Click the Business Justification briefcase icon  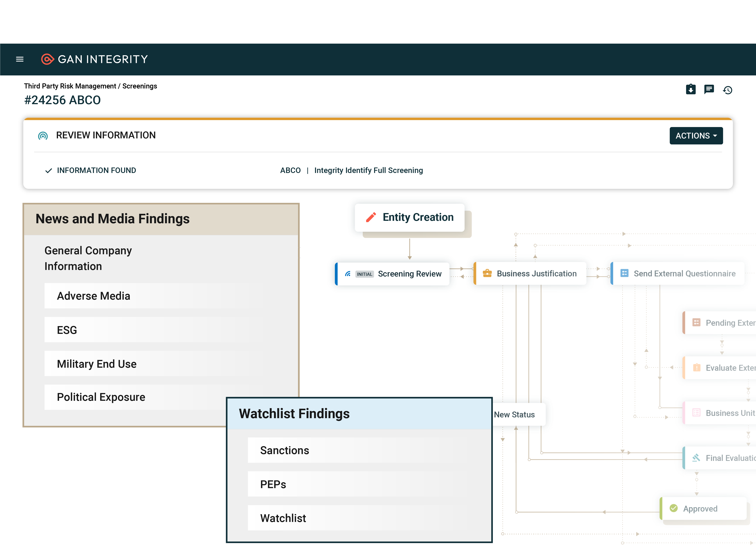[487, 273]
